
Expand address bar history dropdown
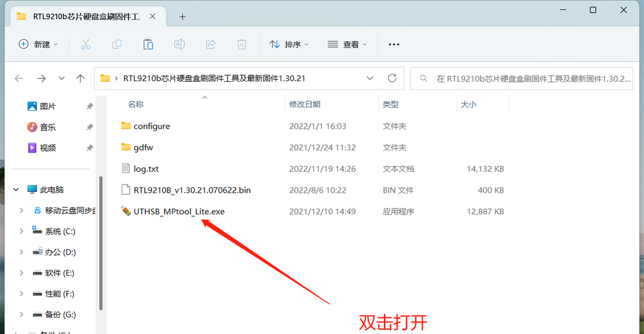click(370, 78)
